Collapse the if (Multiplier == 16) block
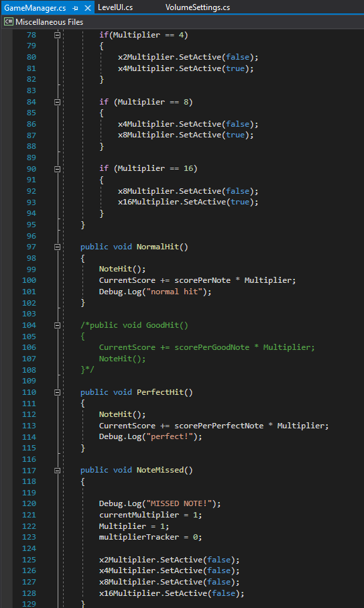Viewport: 364px width, 608px height. coord(58,169)
